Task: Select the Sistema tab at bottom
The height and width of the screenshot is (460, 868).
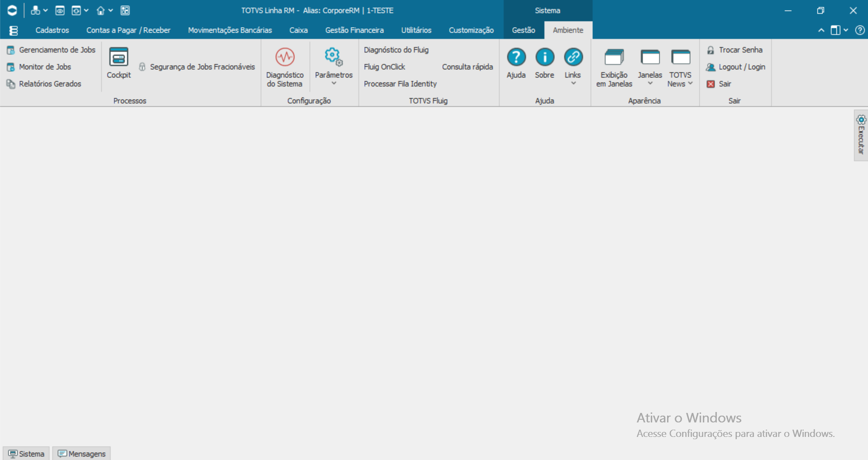Action: point(26,454)
